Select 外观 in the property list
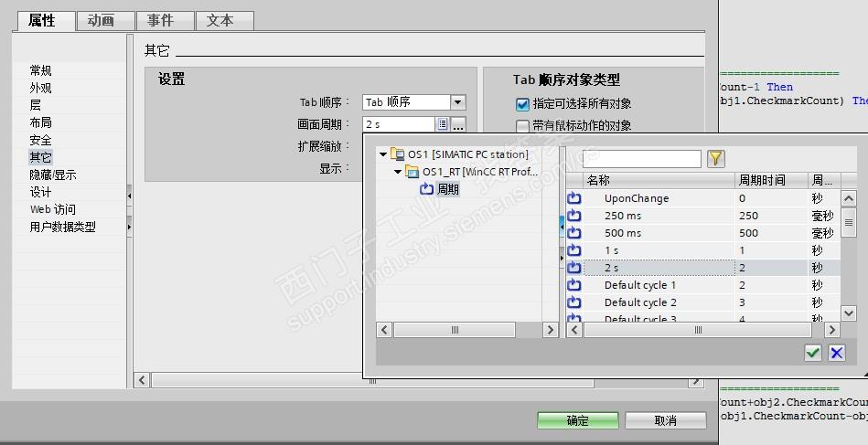This screenshot has width=868, height=445. coord(40,88)
